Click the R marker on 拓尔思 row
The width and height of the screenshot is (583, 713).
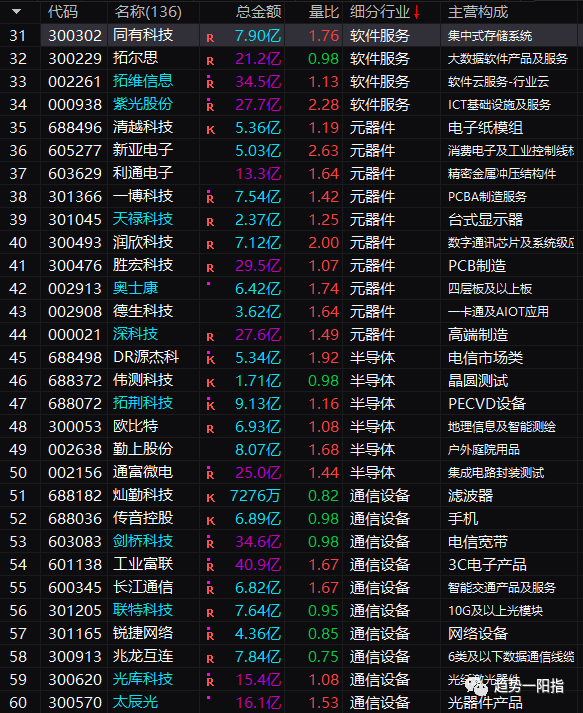[210, 61]
